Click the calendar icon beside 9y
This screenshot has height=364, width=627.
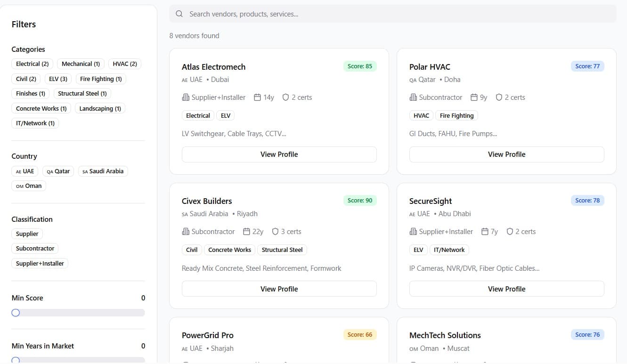click(x=474, y=97)
